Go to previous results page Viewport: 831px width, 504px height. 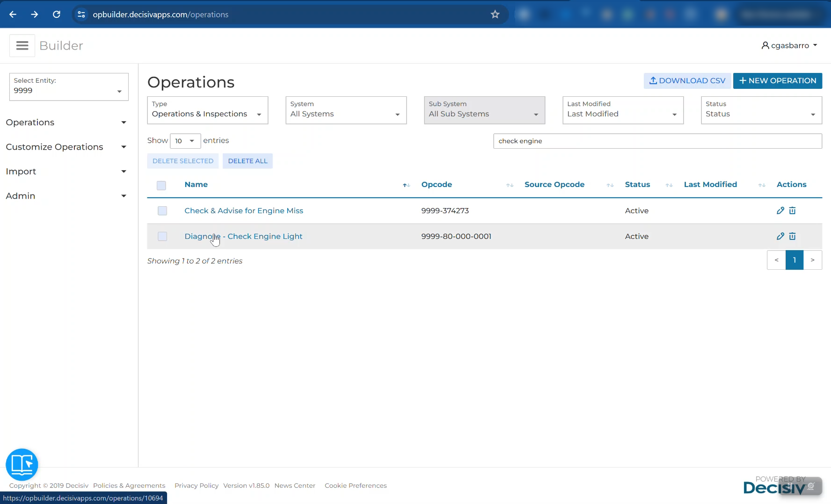776,260
